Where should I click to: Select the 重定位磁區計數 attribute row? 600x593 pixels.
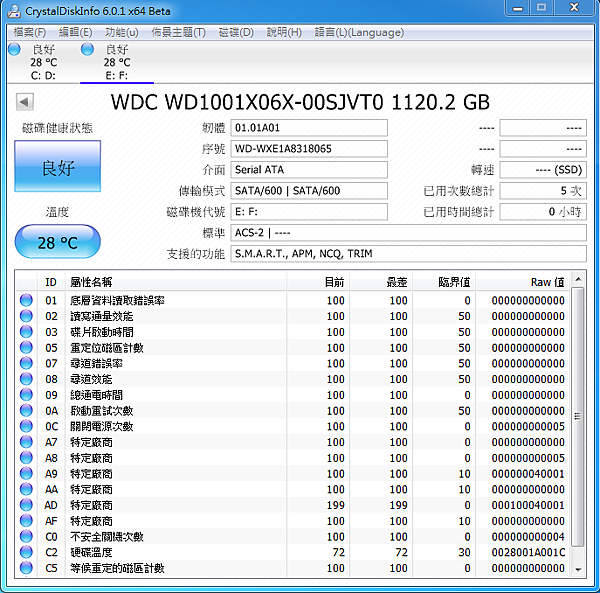coord(293,347)
